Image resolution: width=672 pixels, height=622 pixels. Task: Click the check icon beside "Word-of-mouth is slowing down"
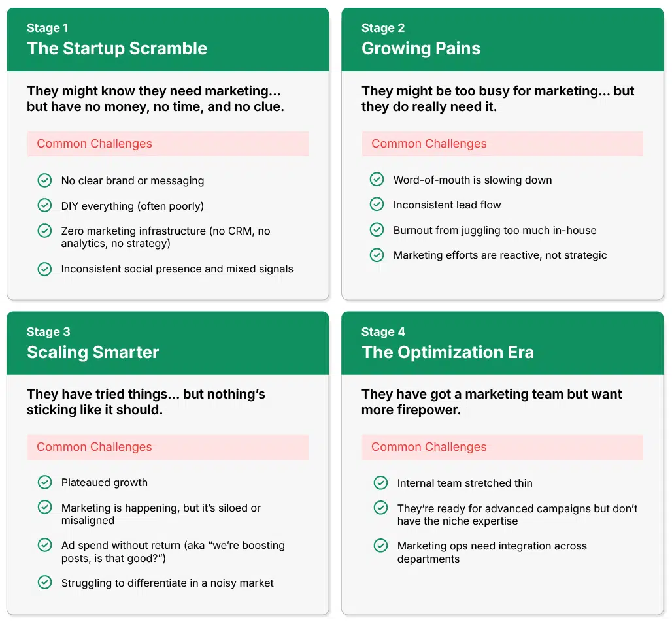tap(377, 180)
